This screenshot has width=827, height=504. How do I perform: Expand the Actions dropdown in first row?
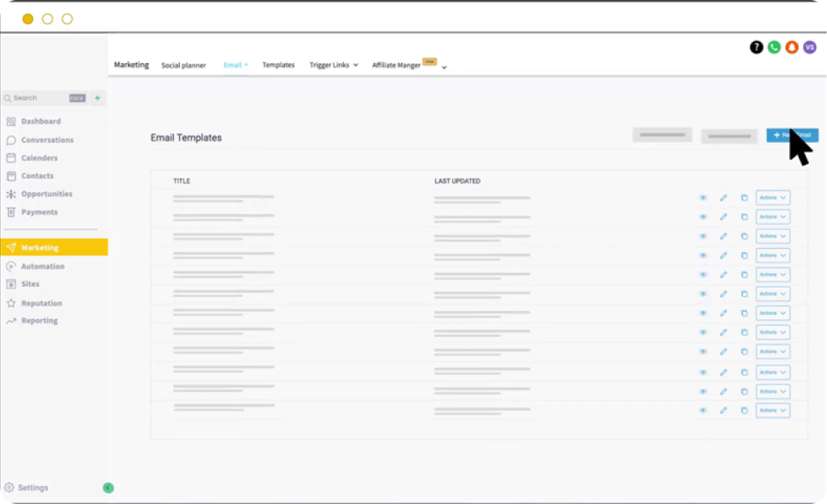[x=773, y=197]
